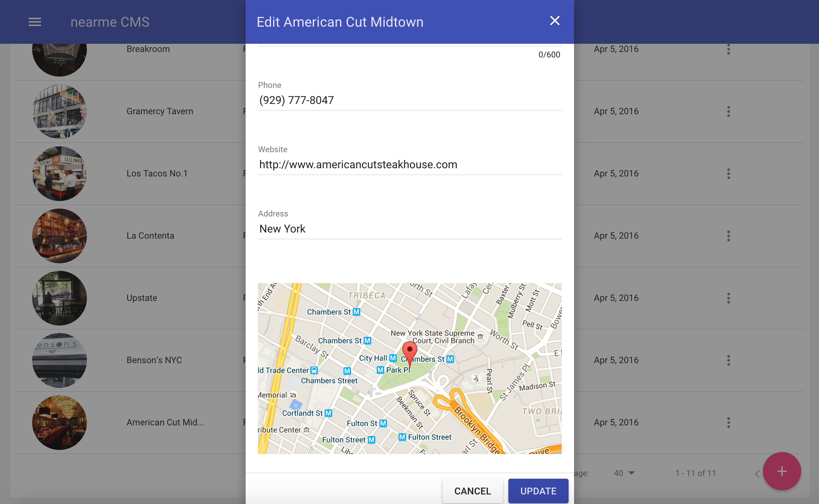
Task: Open the overflow menu for American Cut Mid... row
Action: tap(729, 422)
